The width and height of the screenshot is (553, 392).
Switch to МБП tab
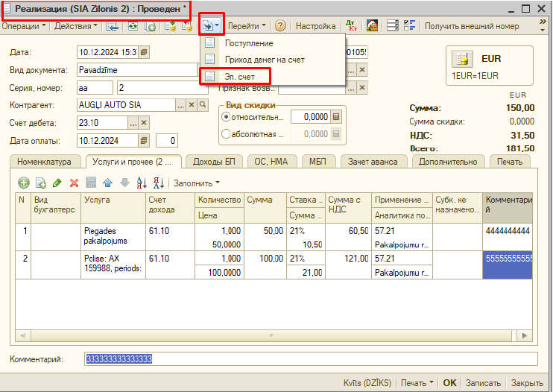(317, 162)
